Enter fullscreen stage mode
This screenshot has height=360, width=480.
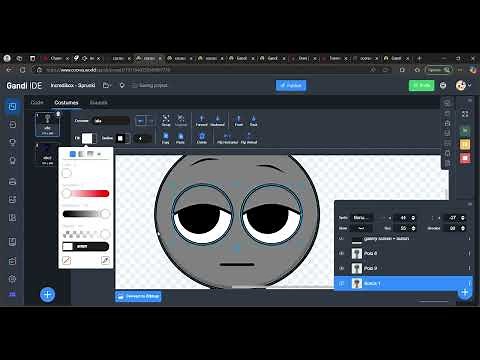click(x=465, y=114)
